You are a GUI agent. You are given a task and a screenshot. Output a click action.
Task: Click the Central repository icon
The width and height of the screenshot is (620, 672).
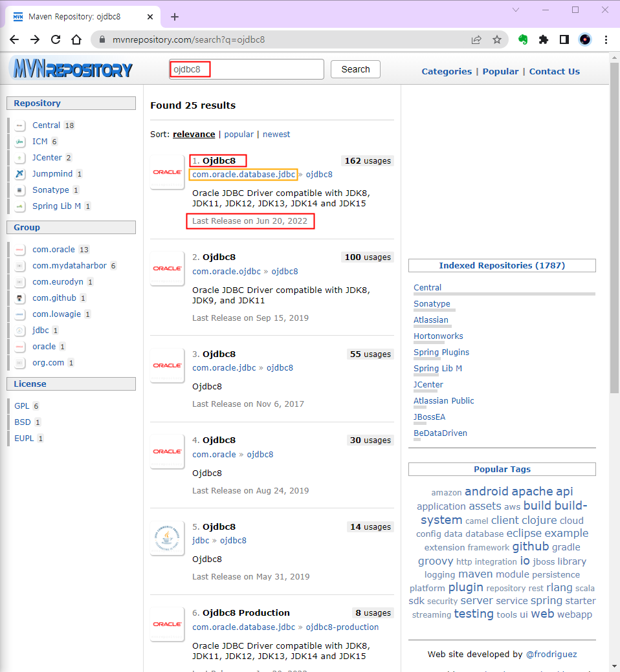pos(19,125)
